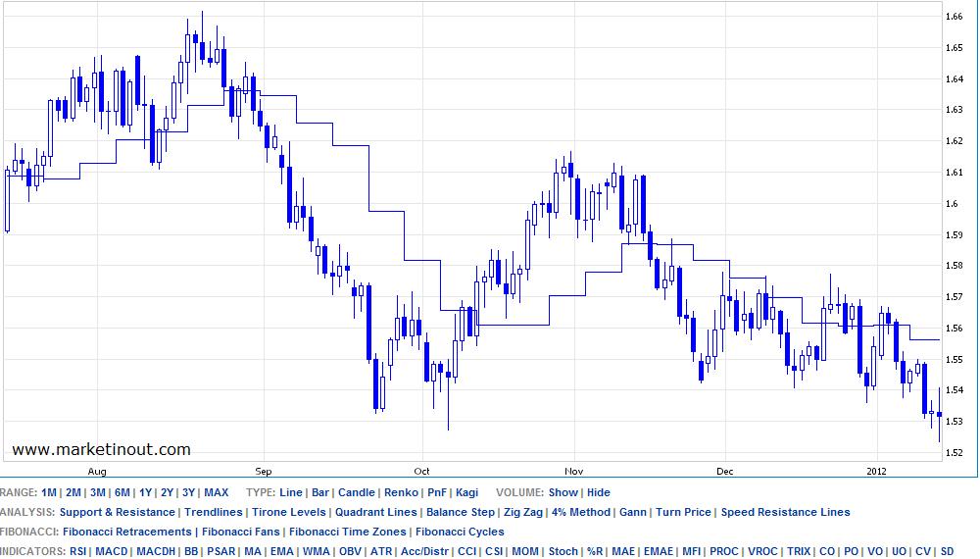
Task: Add the Acc/Distr indicator
Action: tap(424, 551)
